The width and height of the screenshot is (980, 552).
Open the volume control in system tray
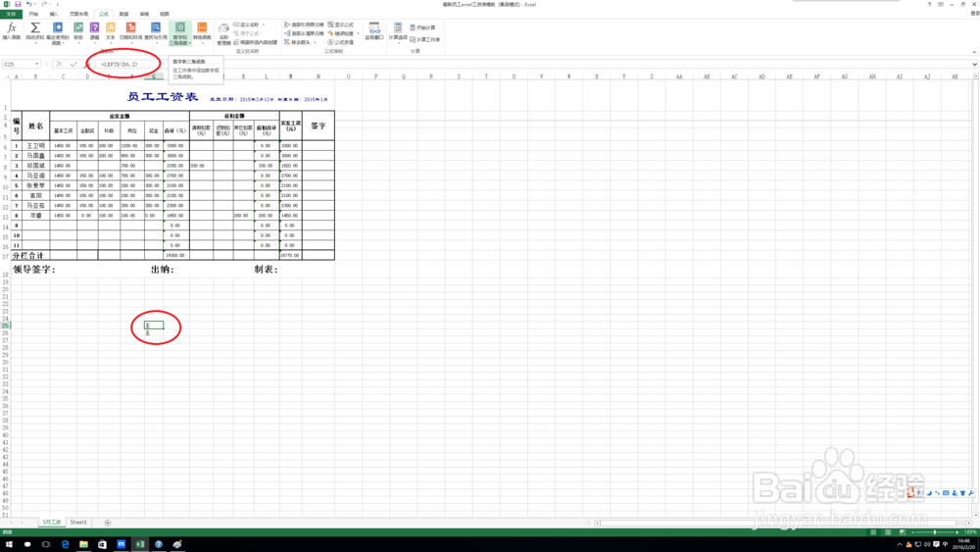[927, 544]
